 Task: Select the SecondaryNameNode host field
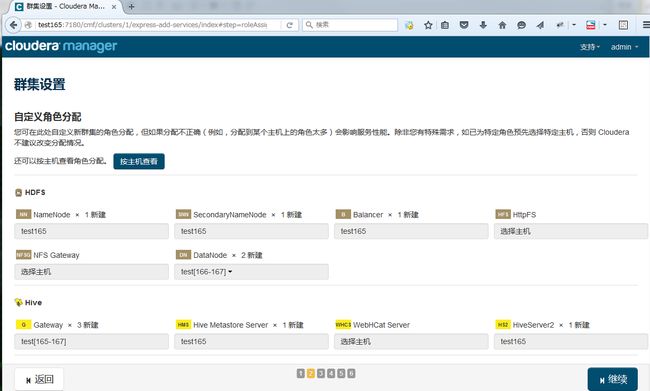click(251, 231)
